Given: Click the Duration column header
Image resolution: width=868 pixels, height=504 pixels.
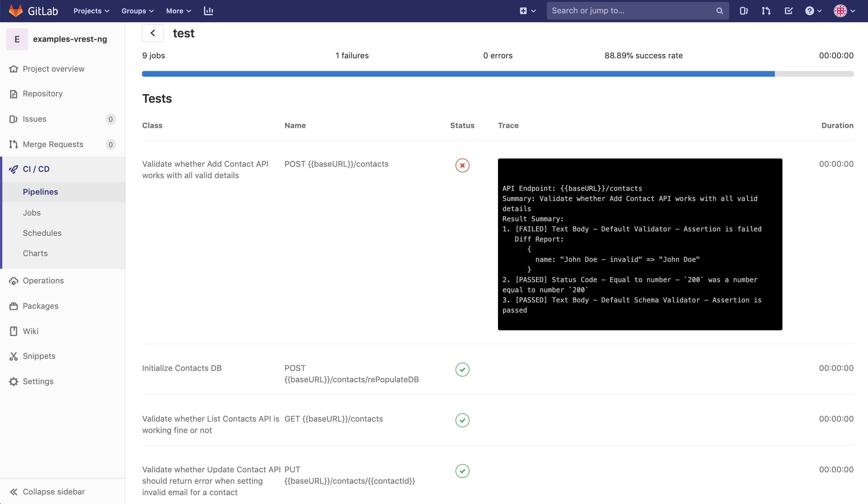Looking at the screenshot, I should [837, 126].
